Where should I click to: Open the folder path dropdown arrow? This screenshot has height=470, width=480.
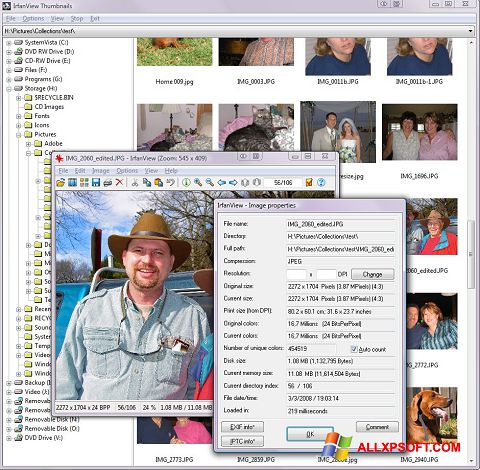[x=470, y=31]
